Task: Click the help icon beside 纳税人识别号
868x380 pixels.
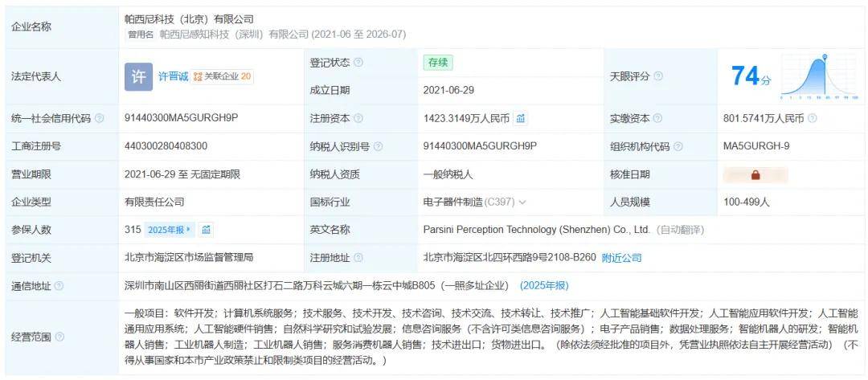Action: click(378, 146)
